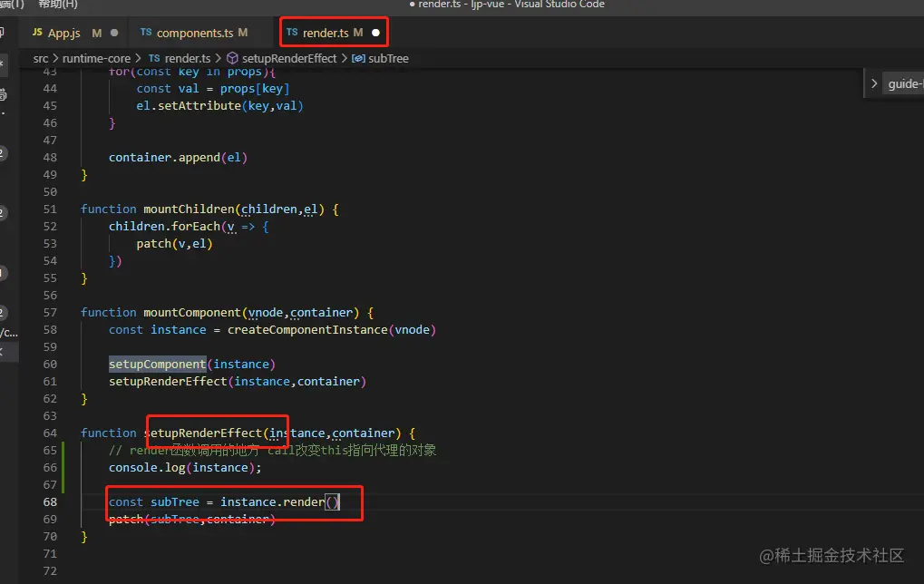Click the JS icon on App.js tab
The height and width of the screenshot is (584, 924).
[x=37, y=33]
